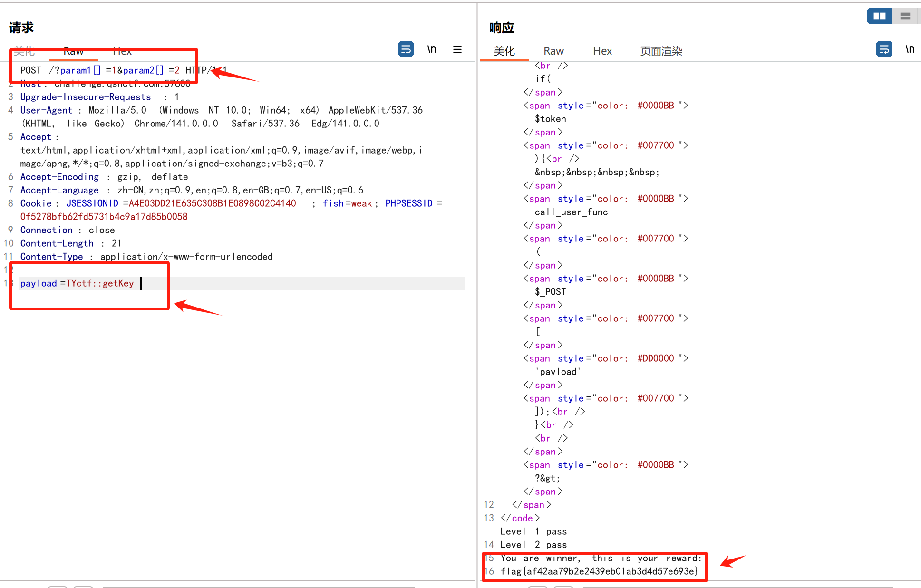The image size is (921, 588).
Task: Switch to the response Raw tab
Action: click(x=553, y=51)
